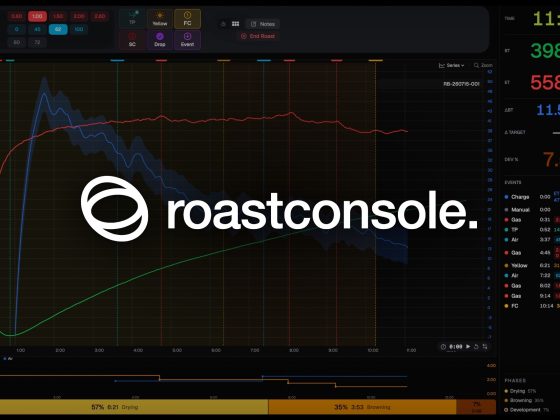Mark the Yellow event
This screenshot has width=560, height=420.
[160, 18]
